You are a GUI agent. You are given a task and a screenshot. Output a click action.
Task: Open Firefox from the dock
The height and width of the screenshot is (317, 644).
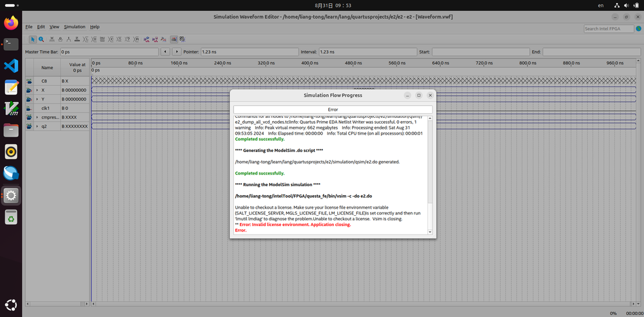(11, 23)
